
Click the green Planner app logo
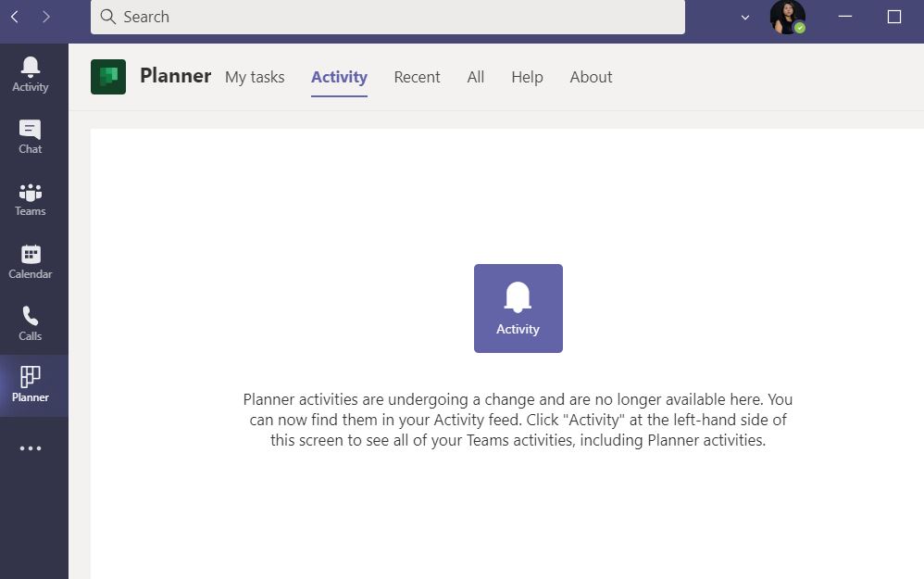click(108, 77)
